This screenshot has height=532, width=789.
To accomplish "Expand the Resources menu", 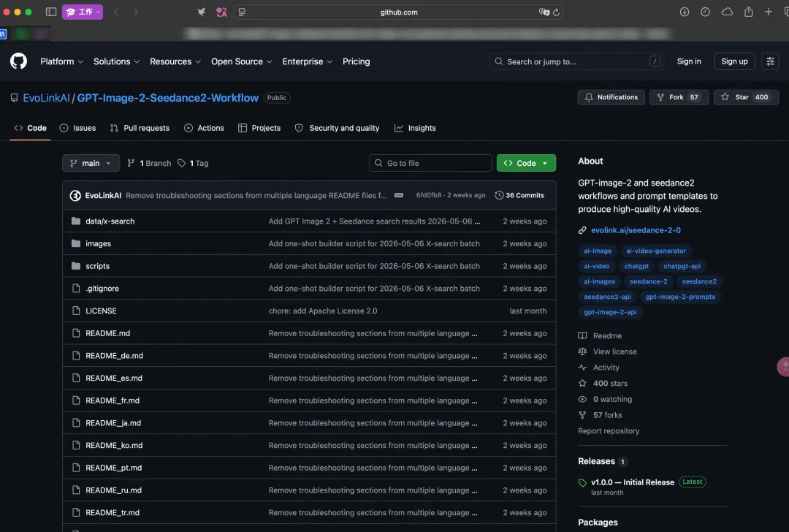I will point(175,61).
